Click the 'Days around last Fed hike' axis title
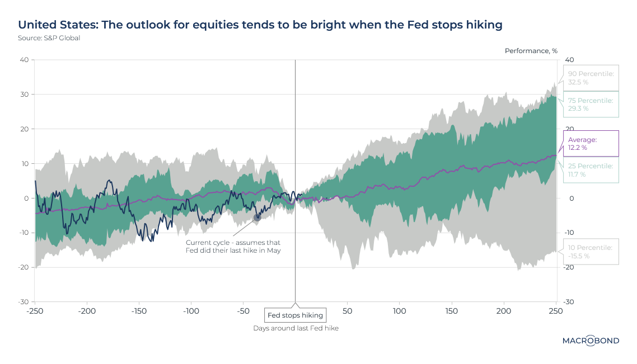 (296, 329)
